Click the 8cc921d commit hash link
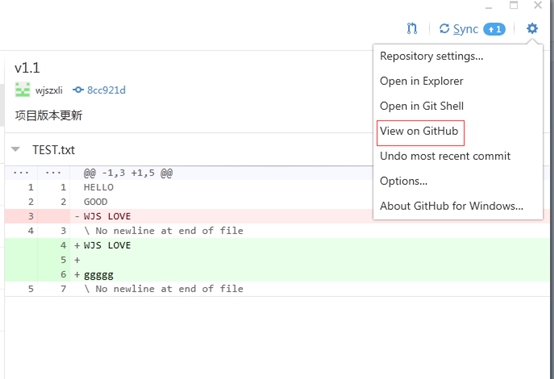 pos(106,90)
